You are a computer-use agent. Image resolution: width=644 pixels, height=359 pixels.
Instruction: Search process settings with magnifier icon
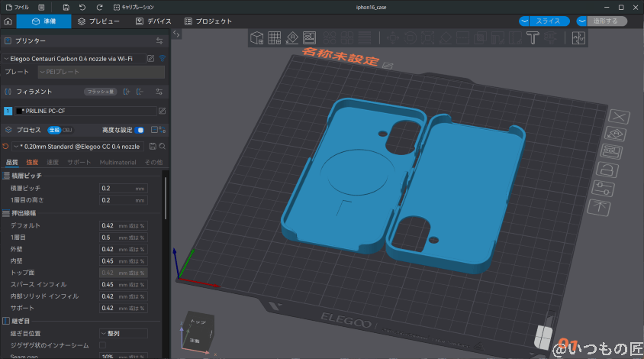coord(163,146)
